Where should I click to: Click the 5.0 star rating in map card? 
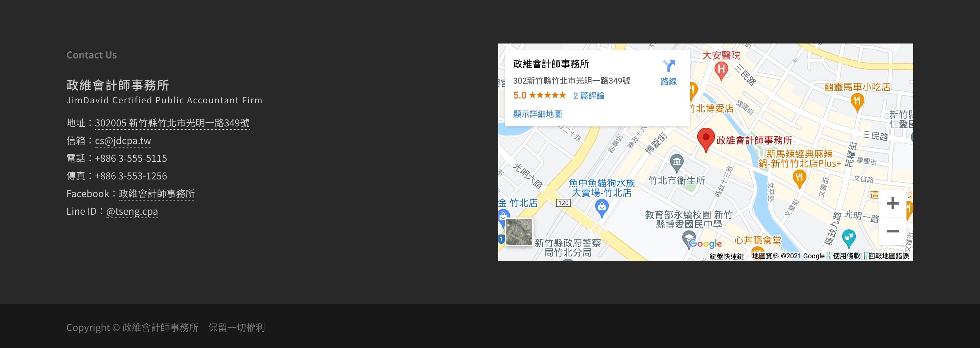539,95
